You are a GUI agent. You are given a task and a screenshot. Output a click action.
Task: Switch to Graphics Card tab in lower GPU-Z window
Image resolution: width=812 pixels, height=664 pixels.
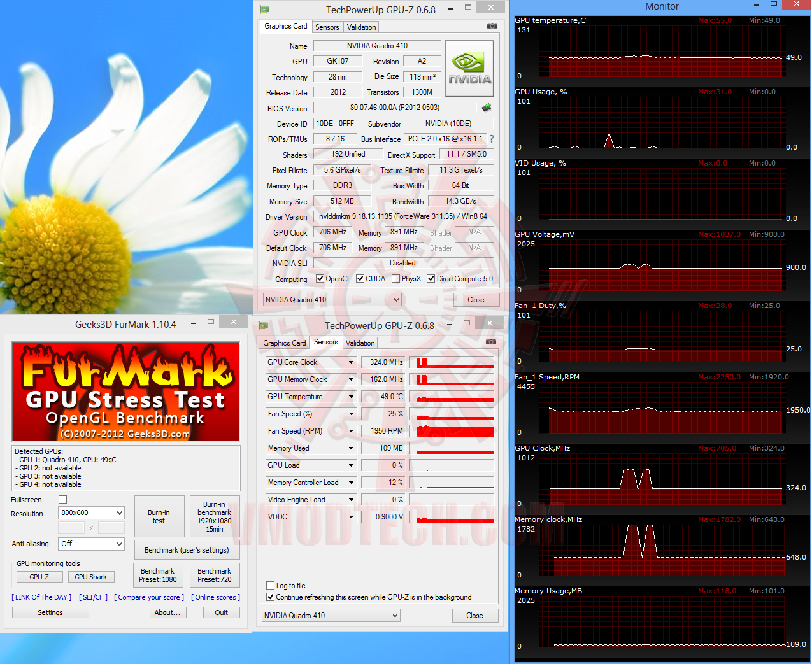click(285, 343)
